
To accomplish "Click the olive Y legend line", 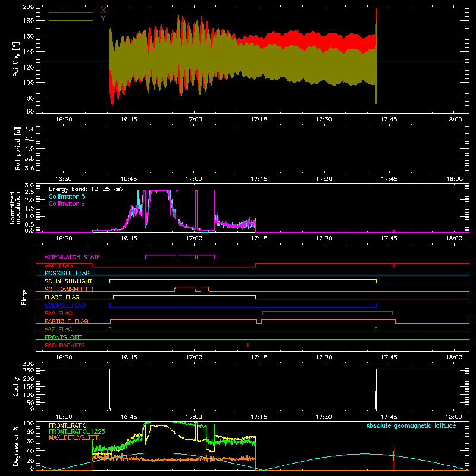I will coord(71,21).
